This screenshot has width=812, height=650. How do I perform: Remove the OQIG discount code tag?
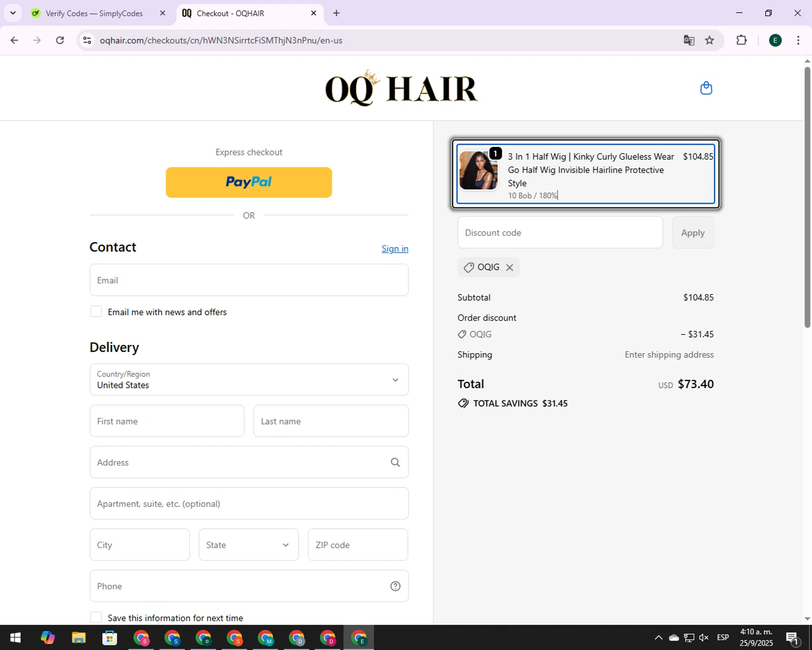click(x=509, y=267)
